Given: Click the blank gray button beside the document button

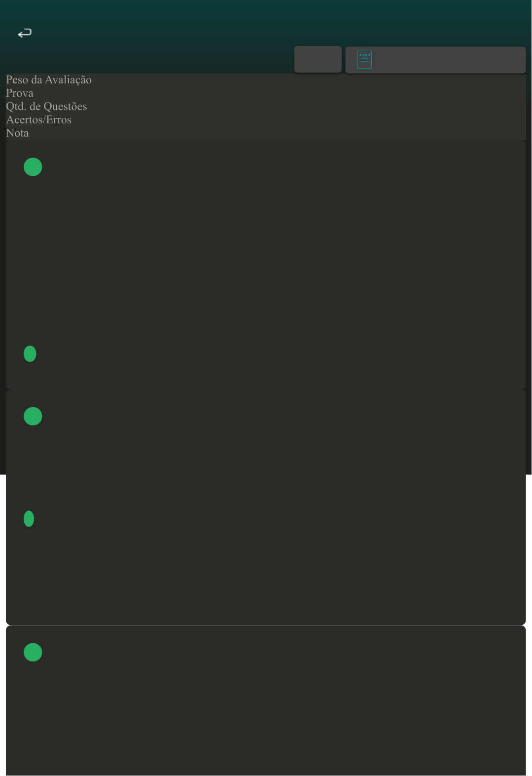Looking at the screenshot, I should (318, 59).
